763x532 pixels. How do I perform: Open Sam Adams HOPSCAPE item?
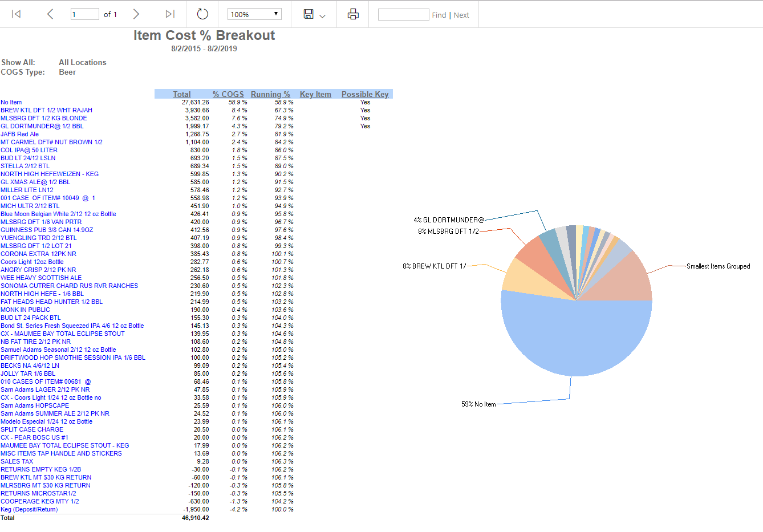tap(35, 406)
